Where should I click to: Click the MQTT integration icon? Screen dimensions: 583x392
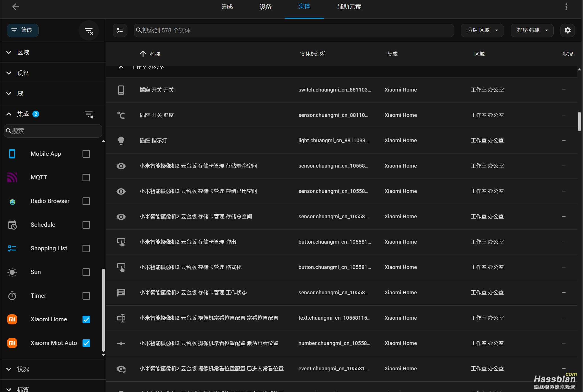(x=12, y=177)
